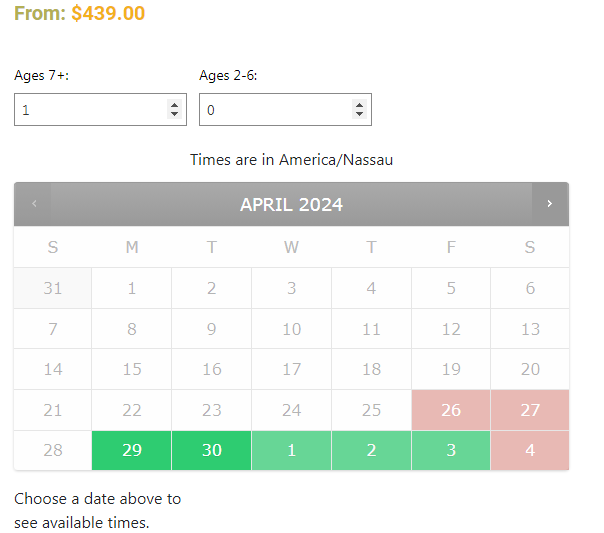Choose May 2 in the bottom row

tap(371, 450)
